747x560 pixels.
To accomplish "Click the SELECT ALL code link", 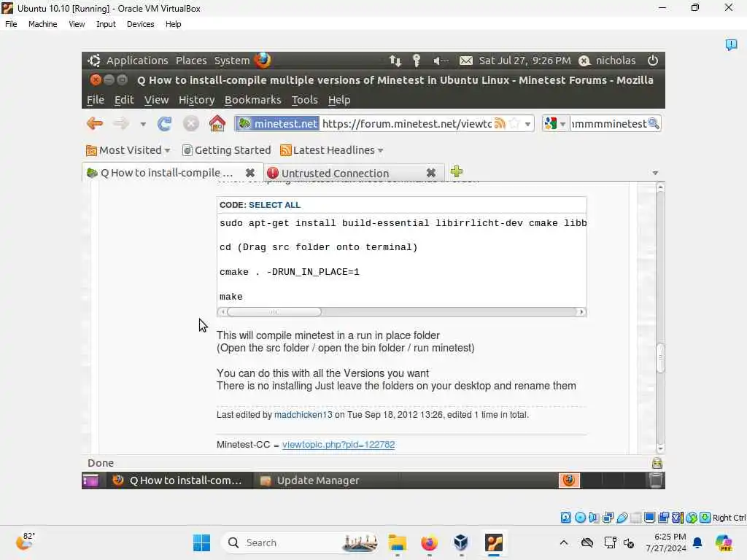I will pyautogui.click(x=274, y=205).
